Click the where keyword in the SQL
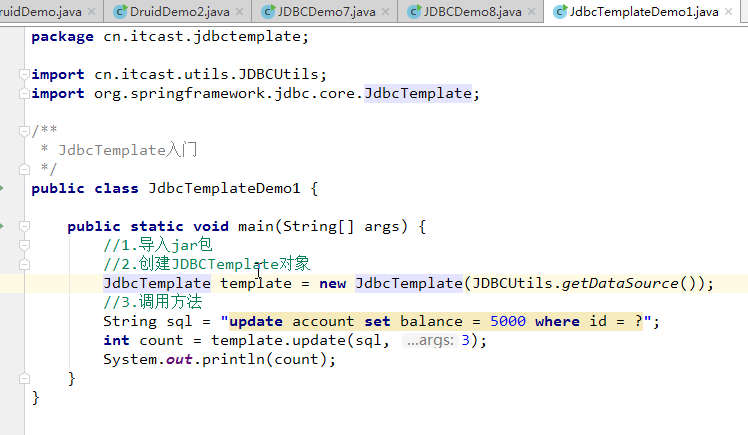This screenshot has height=435, width=748. tap(557, 321)
